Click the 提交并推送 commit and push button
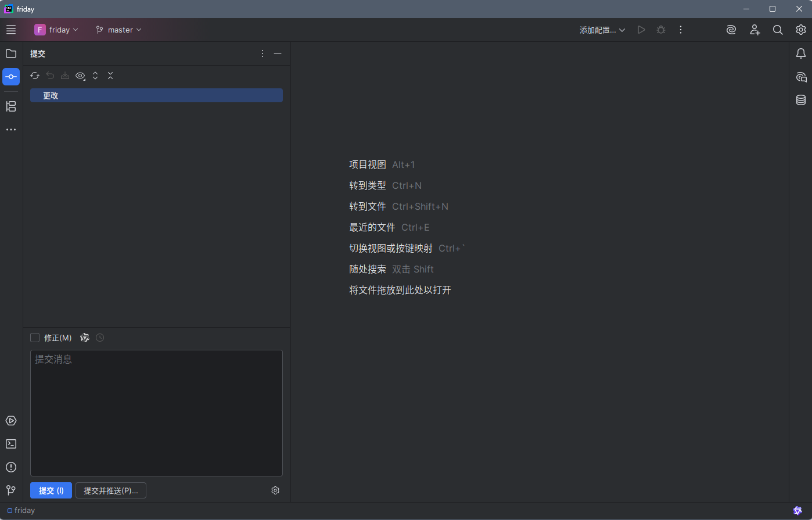Screen dimensions: 812x520 click(110, 490)
